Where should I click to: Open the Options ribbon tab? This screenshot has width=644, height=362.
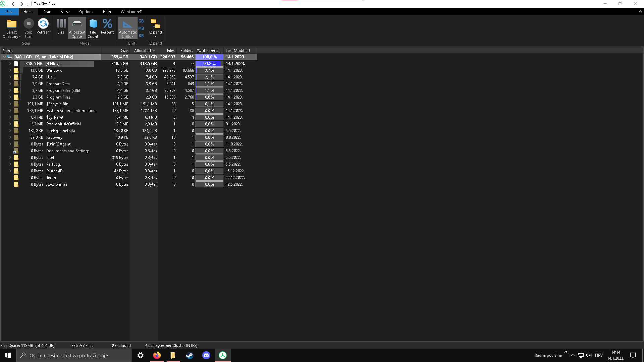pyautogui.click(x=86, y=12)
